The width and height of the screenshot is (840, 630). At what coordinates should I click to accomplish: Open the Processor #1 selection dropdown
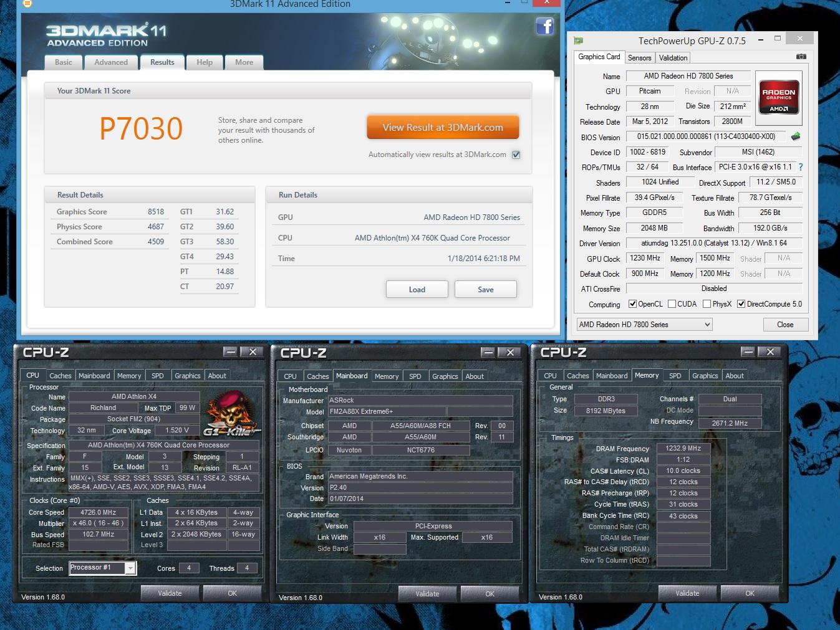(x=102, y=568)
